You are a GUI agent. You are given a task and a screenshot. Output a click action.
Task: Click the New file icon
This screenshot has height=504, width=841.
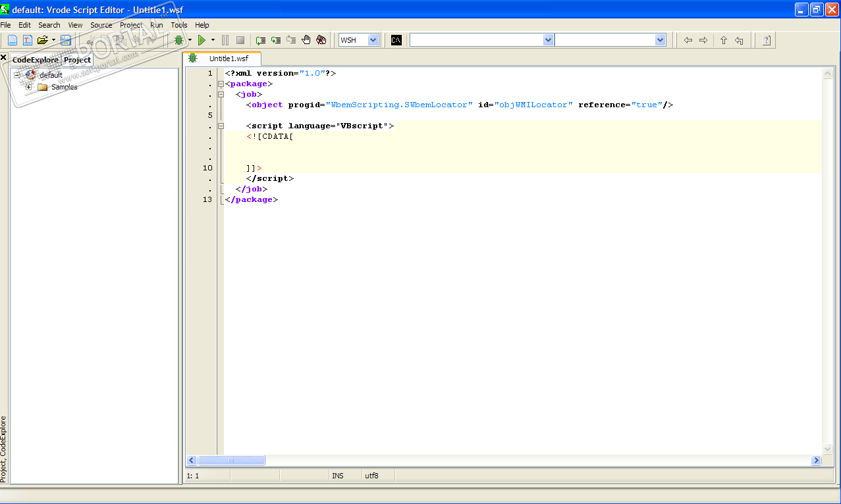point(12,40)
